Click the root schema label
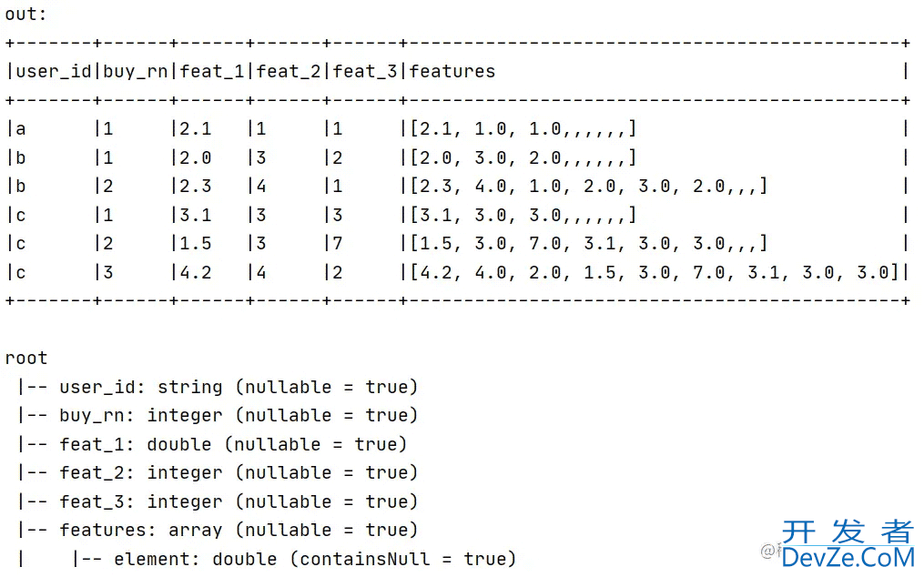The image size is (924, 577). coord(25,359)
